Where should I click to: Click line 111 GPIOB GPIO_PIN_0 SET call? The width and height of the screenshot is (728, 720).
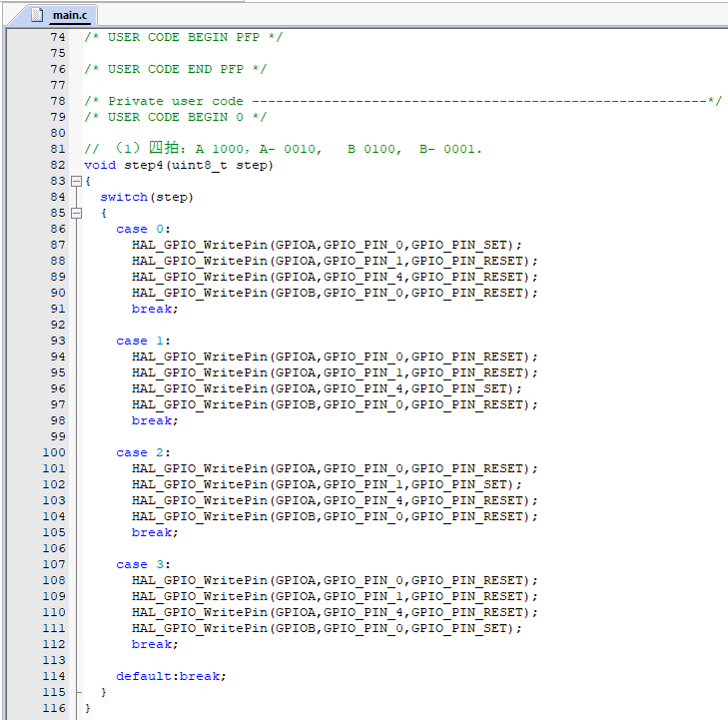coord(327,628)
